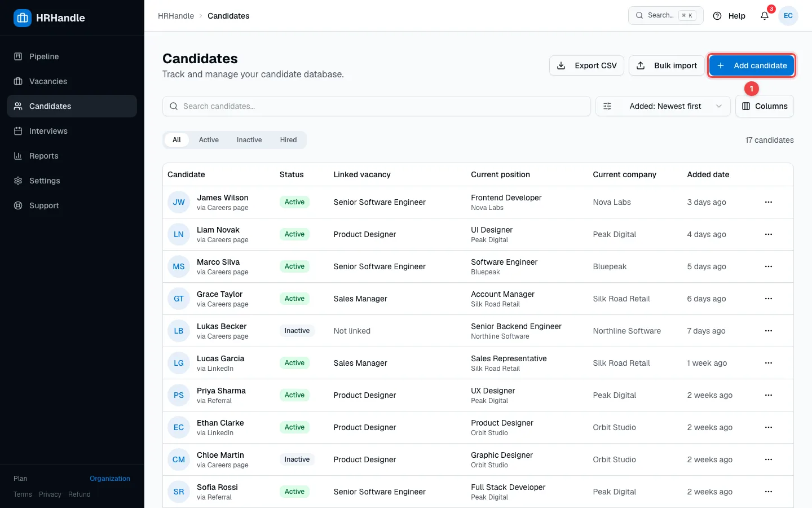Click Senior Backend Engineer position text

pyautogui.click(x=516, y=326)
